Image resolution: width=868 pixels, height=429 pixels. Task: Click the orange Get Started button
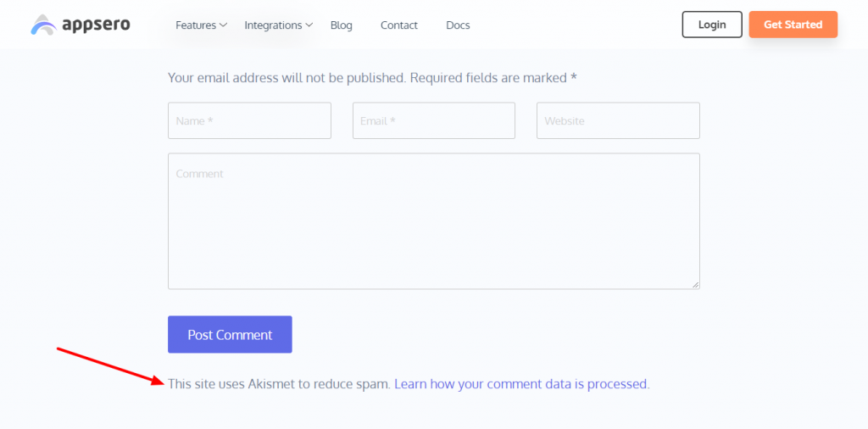coord(793,25)
